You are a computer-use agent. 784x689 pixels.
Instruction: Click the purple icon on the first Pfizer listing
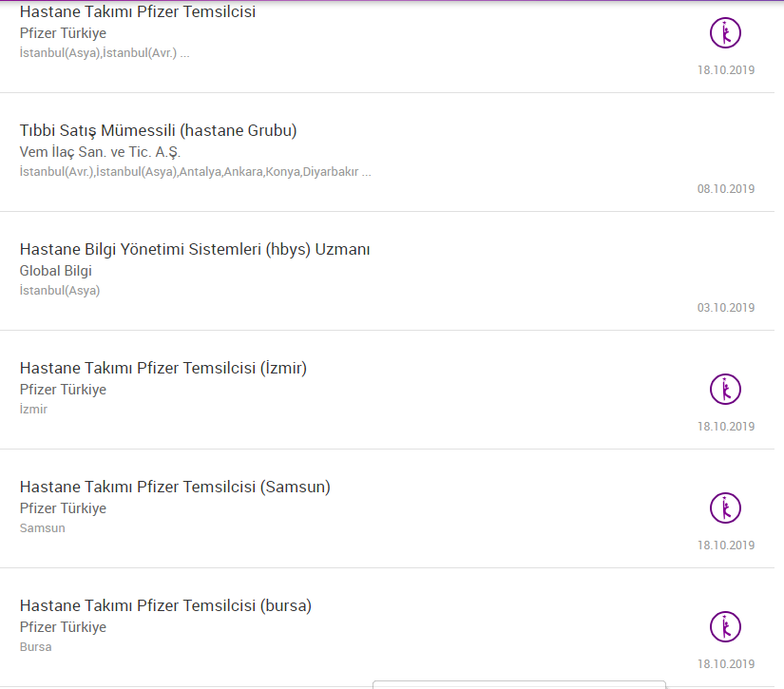click(725, 33)
